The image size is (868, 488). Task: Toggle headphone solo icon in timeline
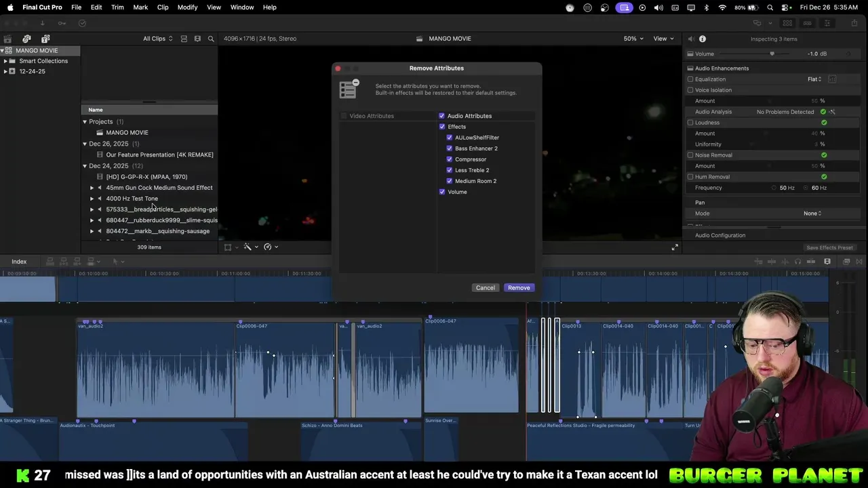click(x=797, y=262)
